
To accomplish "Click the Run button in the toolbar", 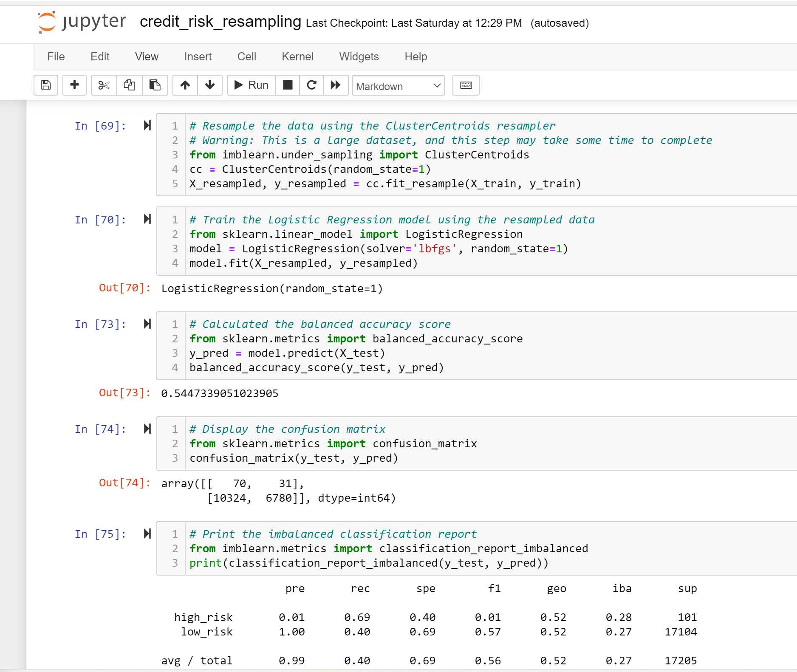I will tap(251, 85).
